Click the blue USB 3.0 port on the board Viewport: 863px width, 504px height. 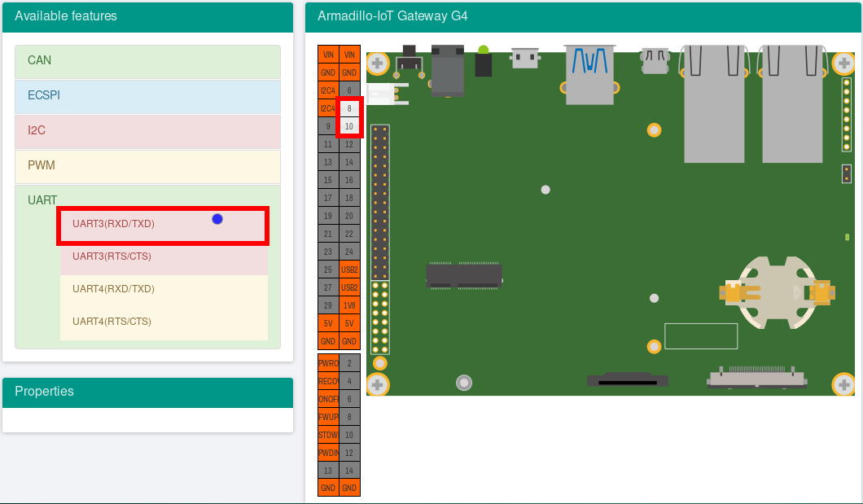(x=590, y=75)
